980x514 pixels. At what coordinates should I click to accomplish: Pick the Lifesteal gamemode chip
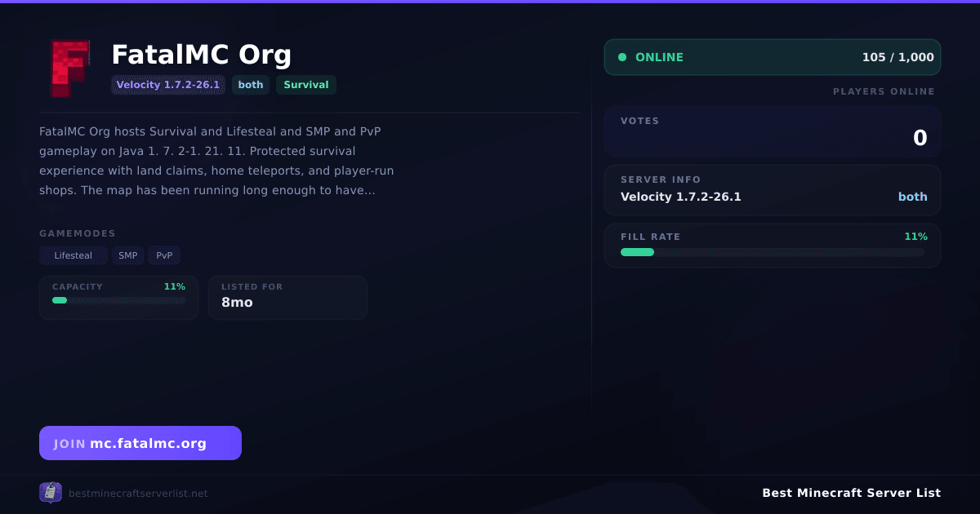click(x=73, y=255)
